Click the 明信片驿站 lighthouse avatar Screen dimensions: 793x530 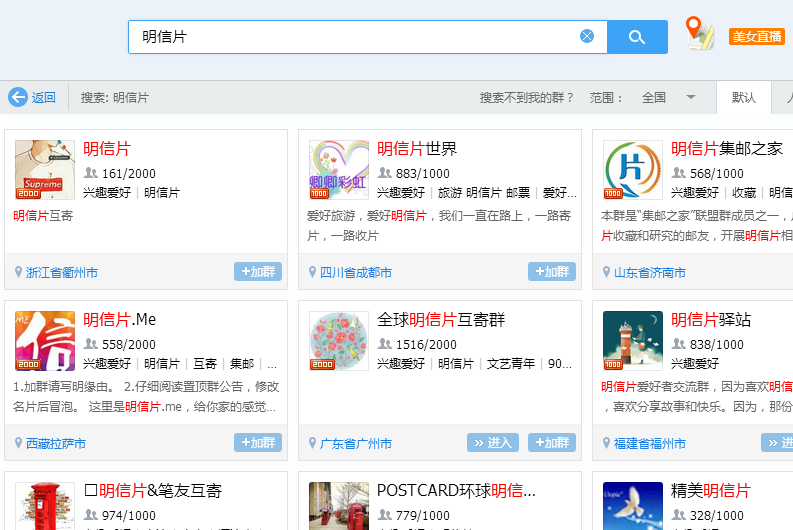633,341
